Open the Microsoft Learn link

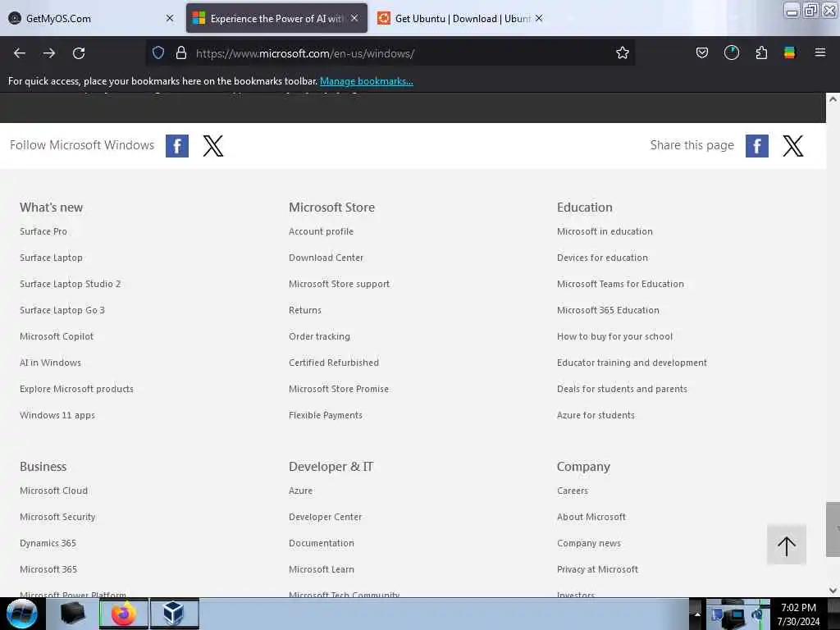click(x=322, y=569)
